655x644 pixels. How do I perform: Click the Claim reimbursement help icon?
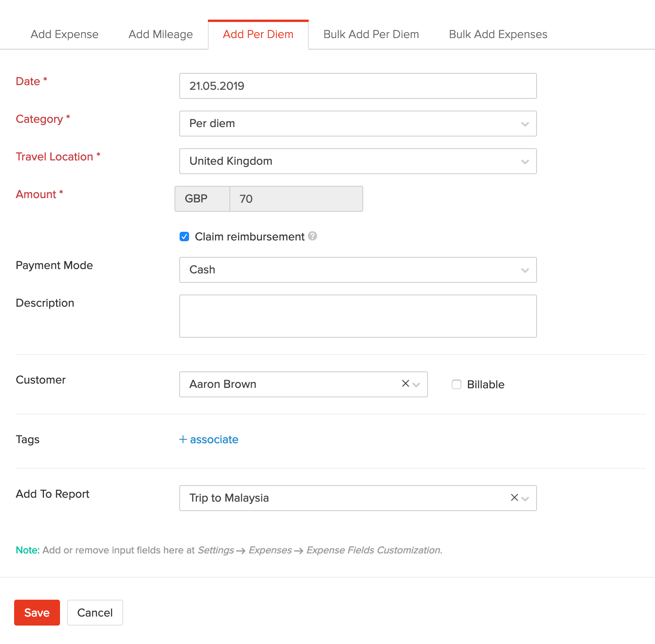312,236
